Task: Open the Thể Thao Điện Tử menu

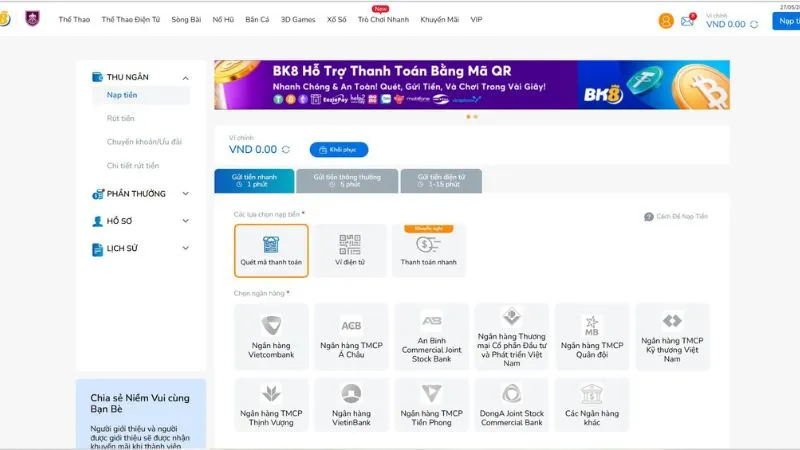Action: [131, 19]
